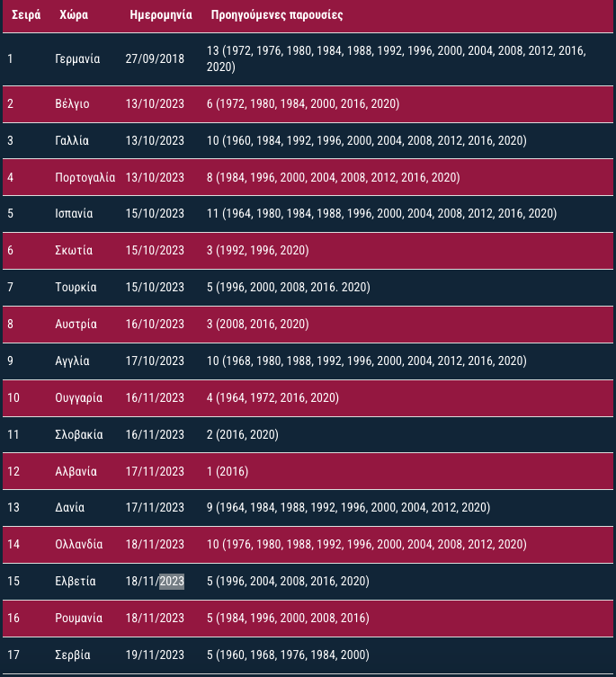
Task: Select Αυστρία date 16/10/2023
Action: click(155, 324)
